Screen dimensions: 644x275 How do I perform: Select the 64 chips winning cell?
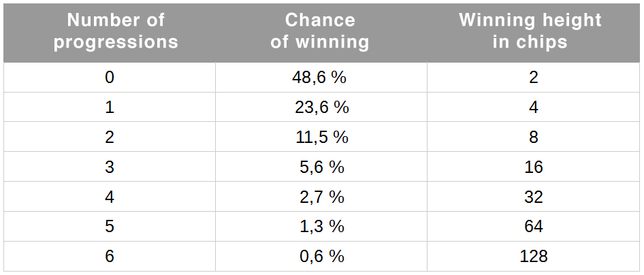pyautogui.click(x=533, y=227)
